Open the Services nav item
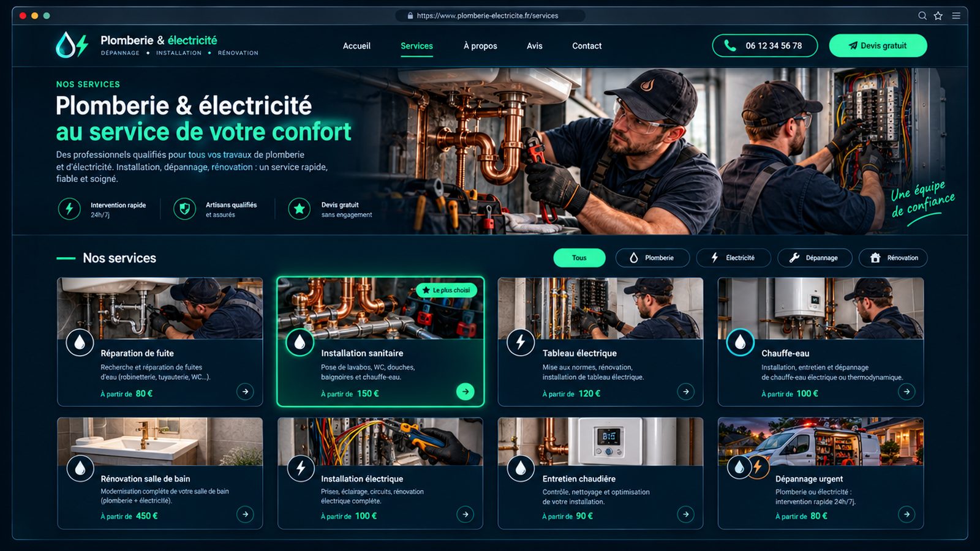980x551 pixels. pyautogui.click(x=417, y=46)
